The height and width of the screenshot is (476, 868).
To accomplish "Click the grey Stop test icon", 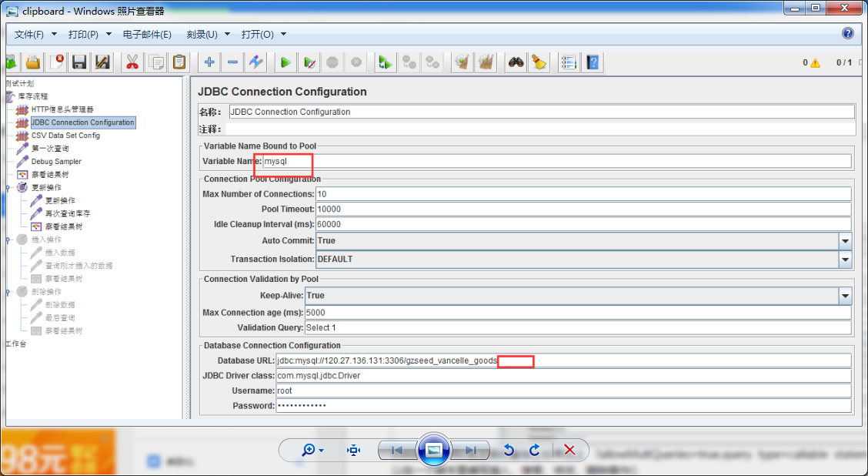I will pos(332,62).
